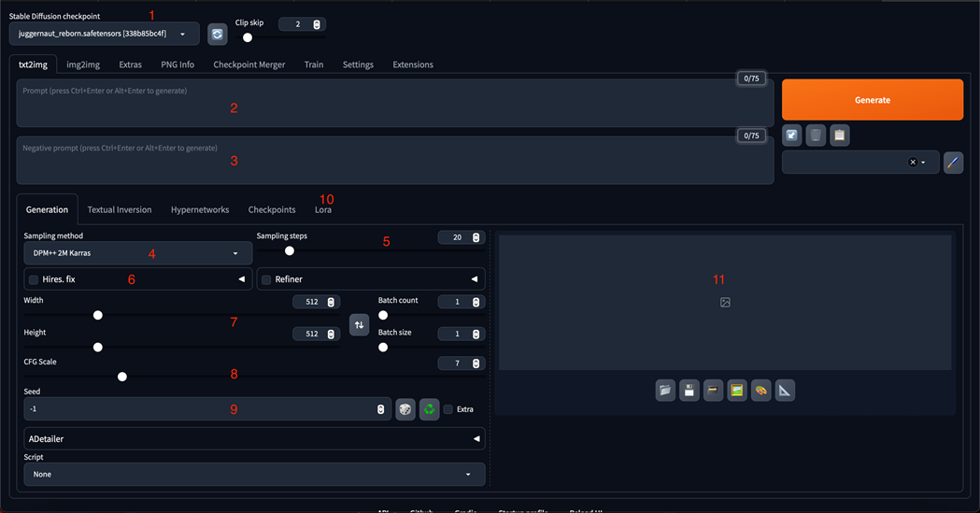The image size is (980, 513).
Task: Click the refresh checkpoint list icon
Action: [x=217, y=35]
